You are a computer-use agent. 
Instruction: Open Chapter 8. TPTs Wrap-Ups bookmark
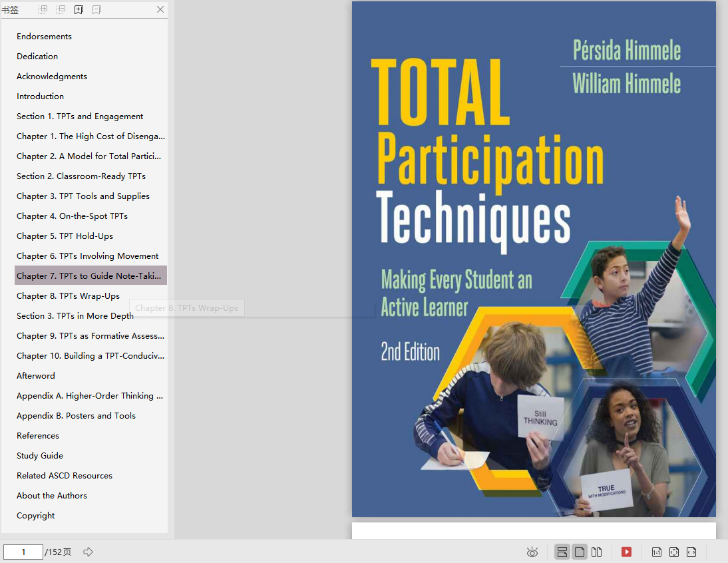pyautogui.click(x=69, y=295)
